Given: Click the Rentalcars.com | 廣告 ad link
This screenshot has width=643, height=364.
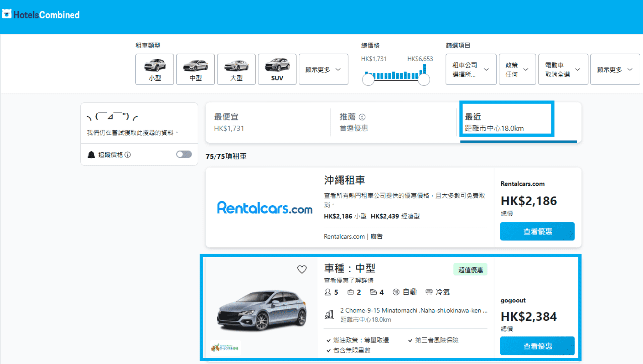Looking at the screenshot, I should point(353,236).
